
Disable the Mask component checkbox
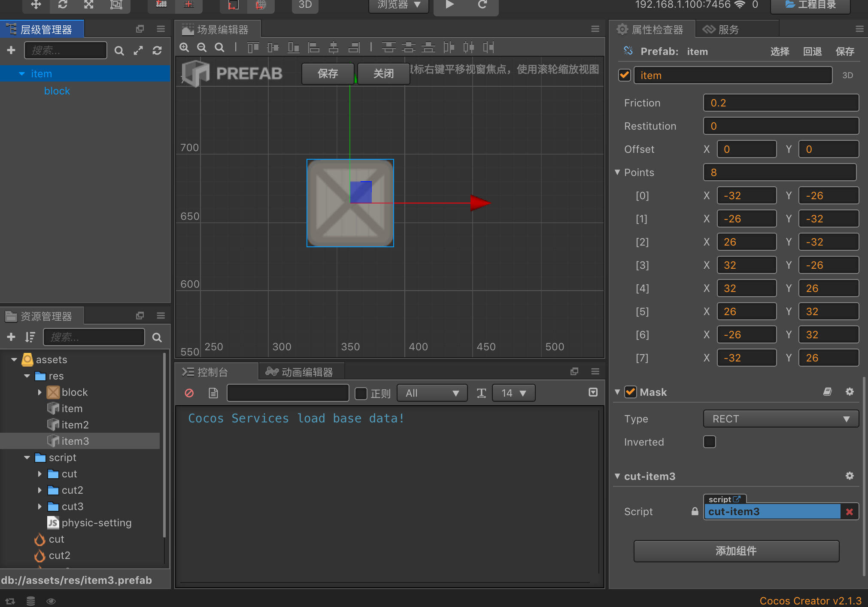click(630, 392)
